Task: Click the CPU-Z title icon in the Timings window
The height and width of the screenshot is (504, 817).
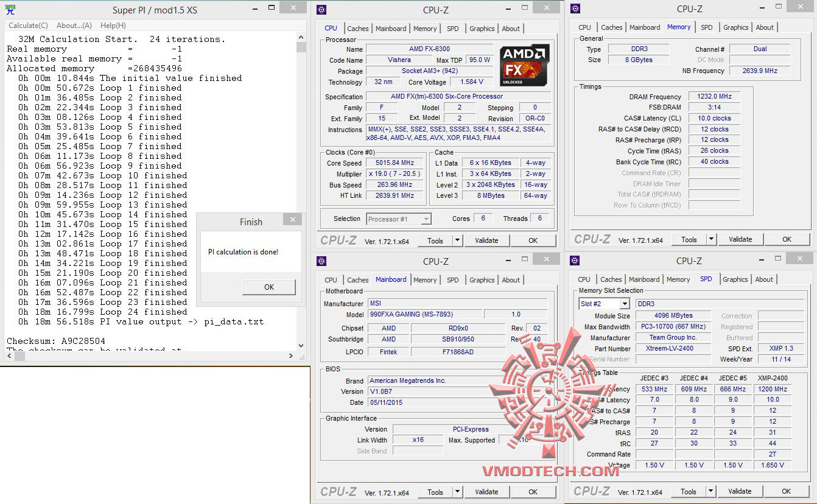Action: pos(575,9)
